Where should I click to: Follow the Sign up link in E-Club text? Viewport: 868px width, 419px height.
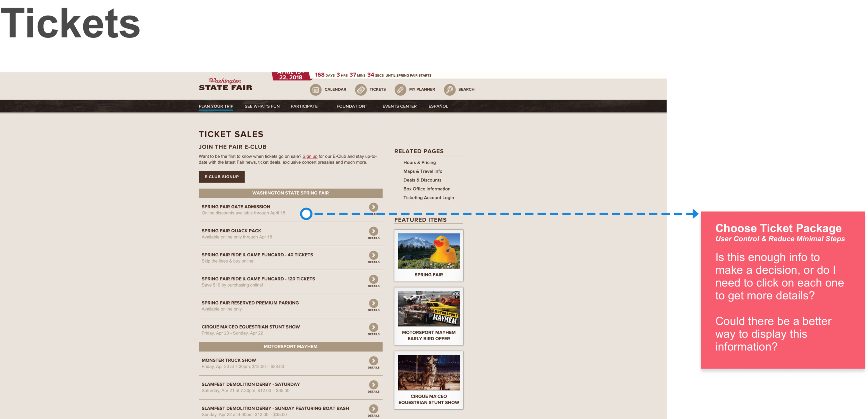(310, 156)
